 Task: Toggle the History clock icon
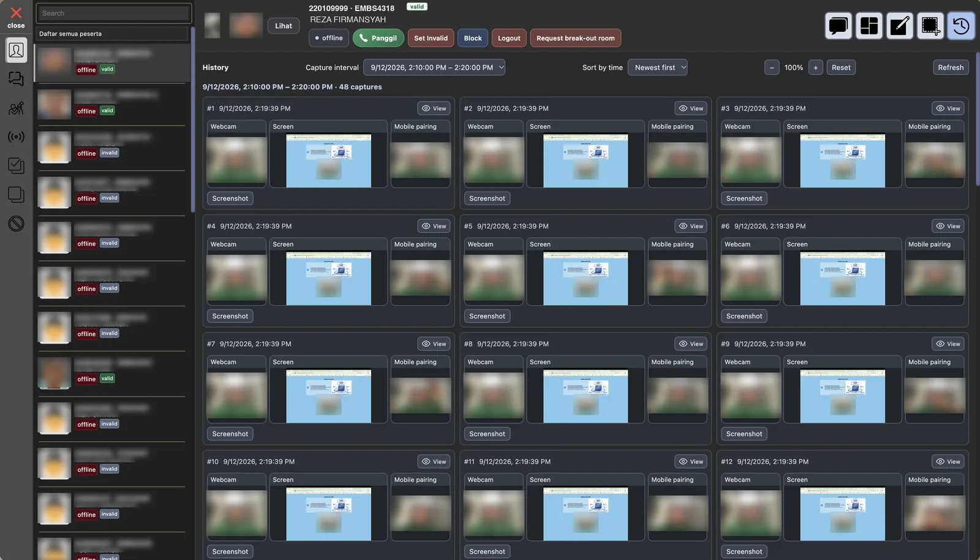(x=961, y=26)
